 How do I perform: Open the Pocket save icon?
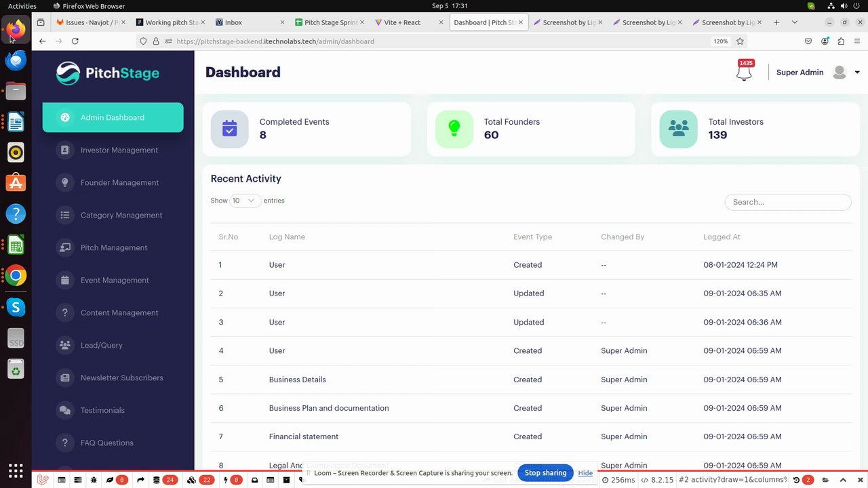pos(808,41)
